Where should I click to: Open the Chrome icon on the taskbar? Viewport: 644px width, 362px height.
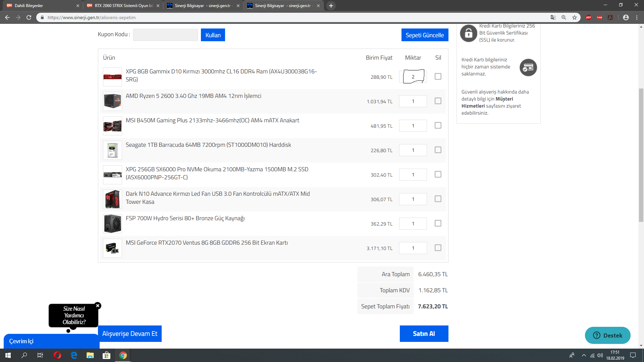click(123, 355)
